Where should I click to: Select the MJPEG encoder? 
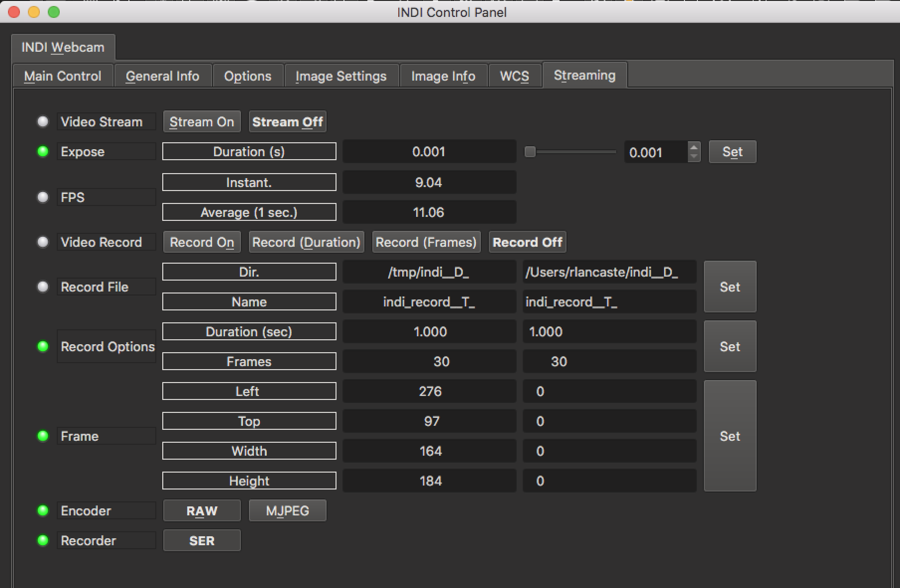[x=287, y=511]
